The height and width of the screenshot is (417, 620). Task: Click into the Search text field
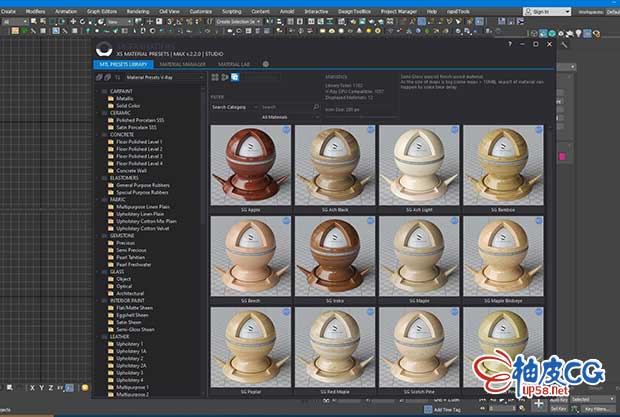click(x=286, y=107)
